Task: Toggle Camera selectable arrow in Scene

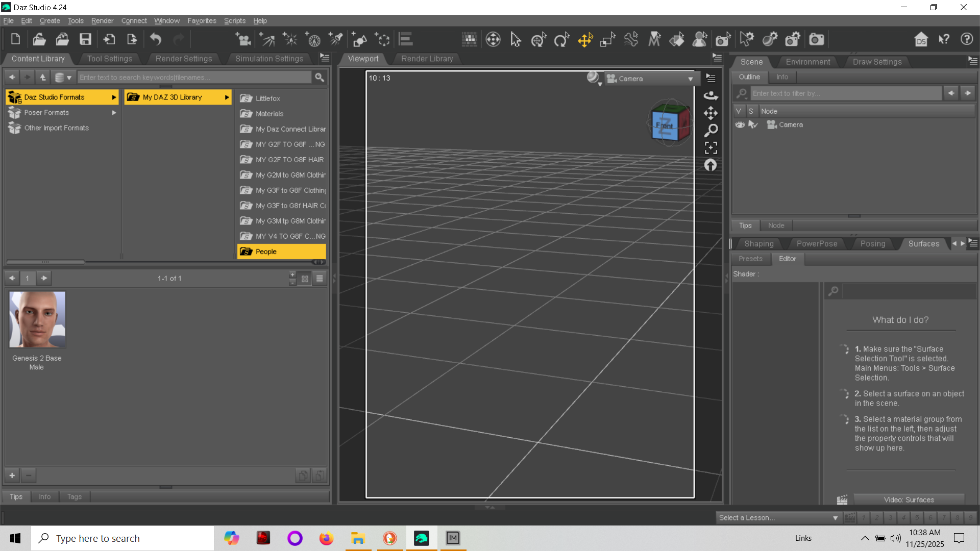Action: coord(752,125)
